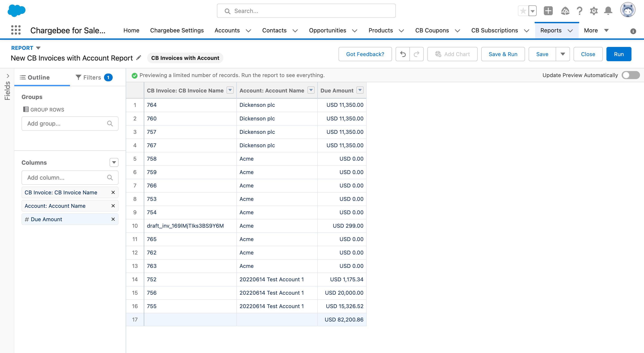The height and width of the screenshot is (353, 644).
Task: Click the Save & Run button
Action: click(x=503, y=54)
